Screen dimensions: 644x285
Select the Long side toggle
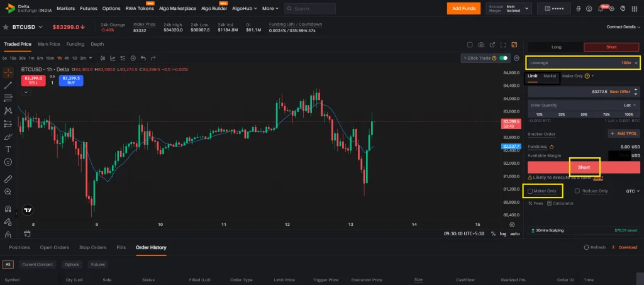pos(556,47)
